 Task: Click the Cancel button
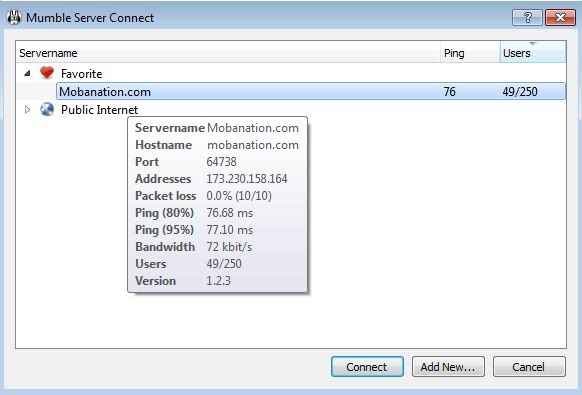[x=529, y=367]
